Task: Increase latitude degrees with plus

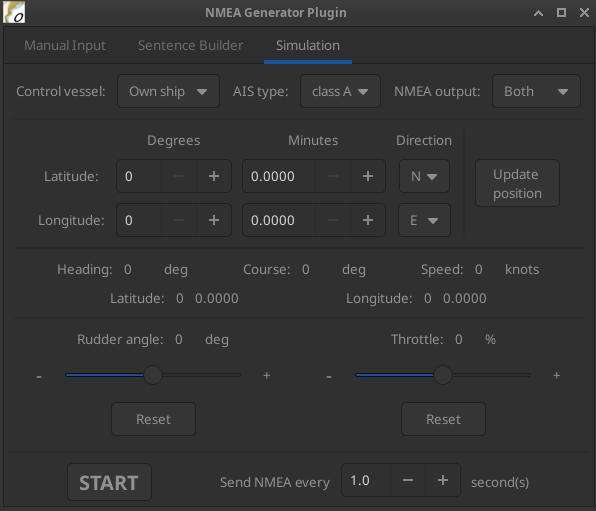Action: point(214,176)
